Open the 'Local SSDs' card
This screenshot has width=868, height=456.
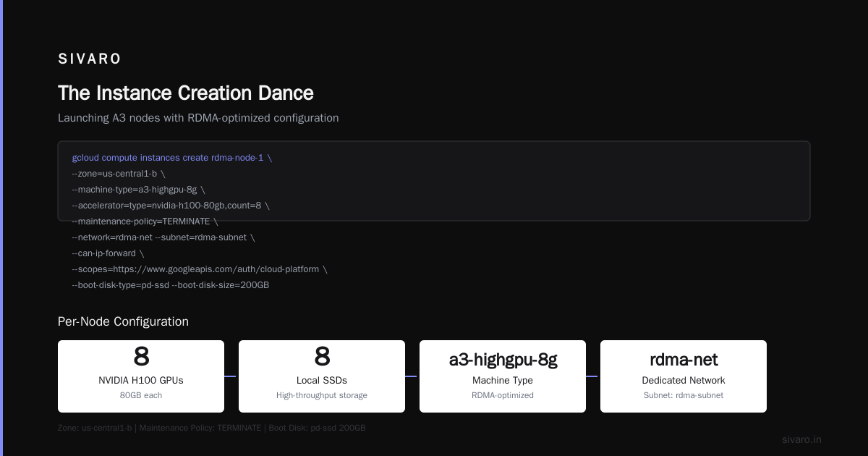pyautogui.click(x=322, y=376)
